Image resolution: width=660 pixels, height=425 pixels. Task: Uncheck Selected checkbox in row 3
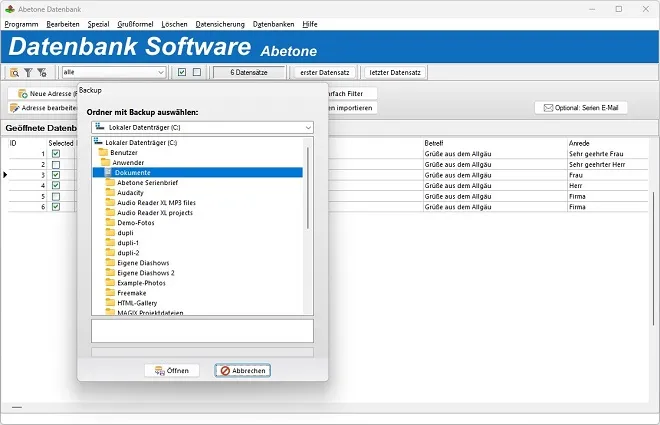[56, 175]
